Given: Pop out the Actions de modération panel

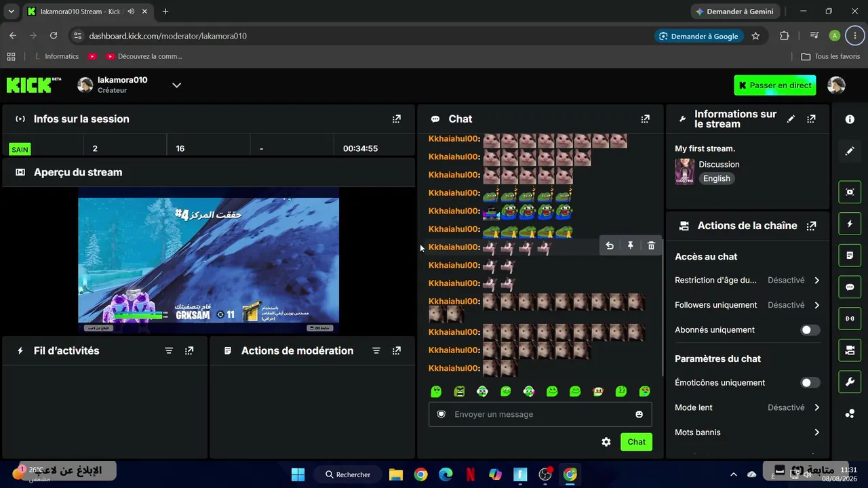Looking at the screenshot, I should point(397,351).
